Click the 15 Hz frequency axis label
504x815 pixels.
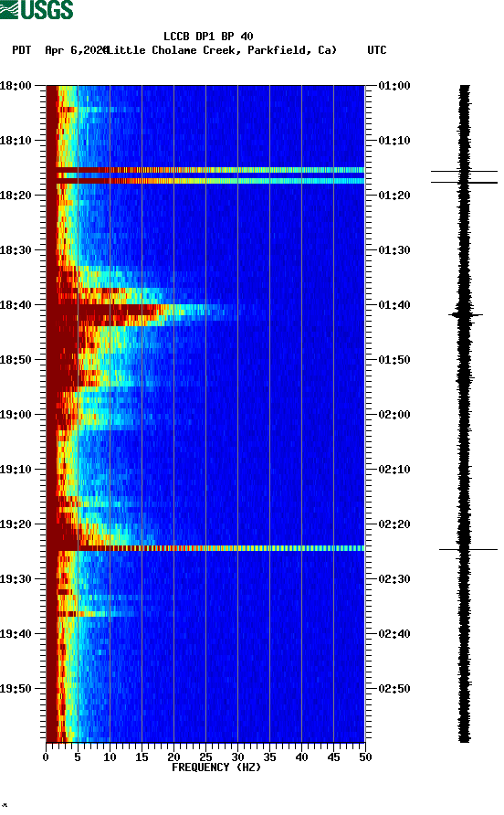pyautogui.click(x=142, y=757)
